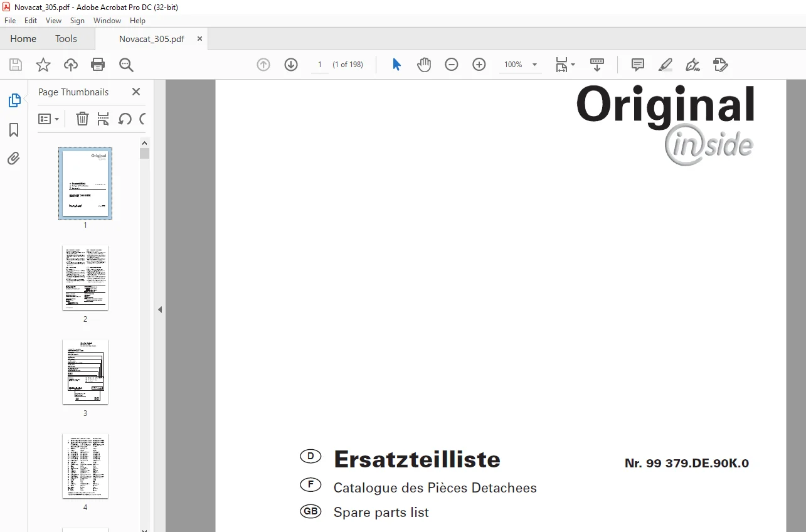Collapse the navigation pane arrow
Screen dimensions: 806x532
point(160,309)
